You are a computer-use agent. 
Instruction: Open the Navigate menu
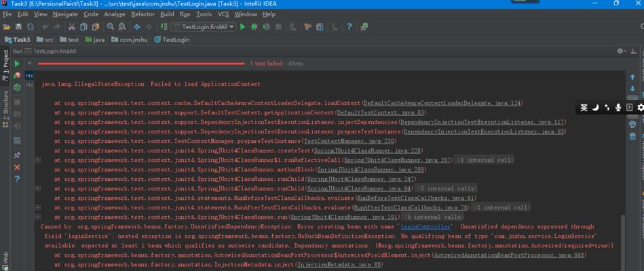click(x=65, y=14)
